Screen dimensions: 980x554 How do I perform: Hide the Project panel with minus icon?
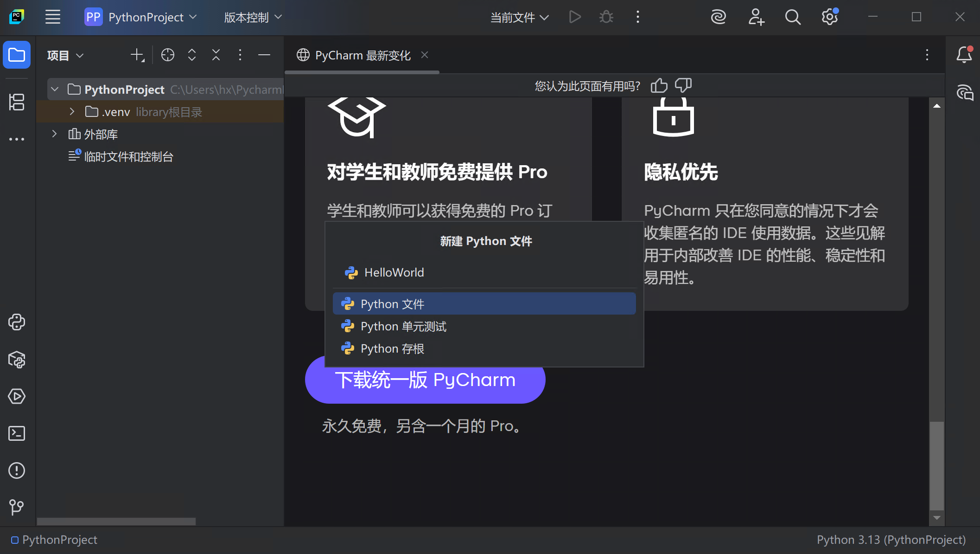click(264, 55)
